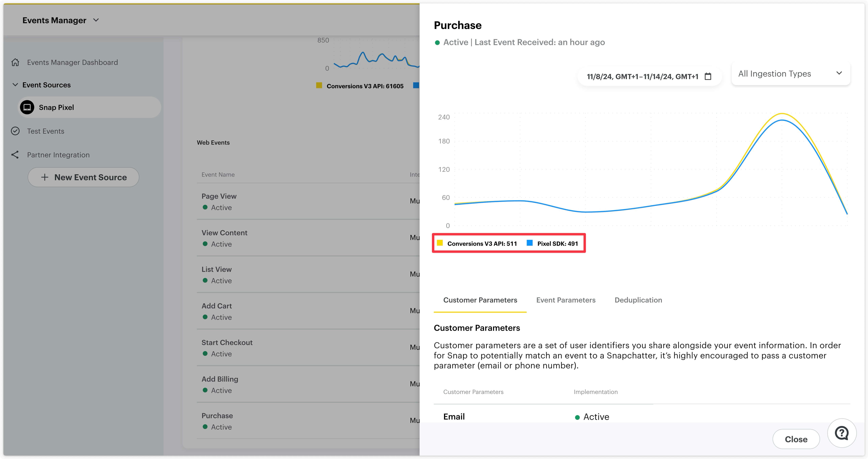Click the Test Events checkmark icon

[15, 131]
